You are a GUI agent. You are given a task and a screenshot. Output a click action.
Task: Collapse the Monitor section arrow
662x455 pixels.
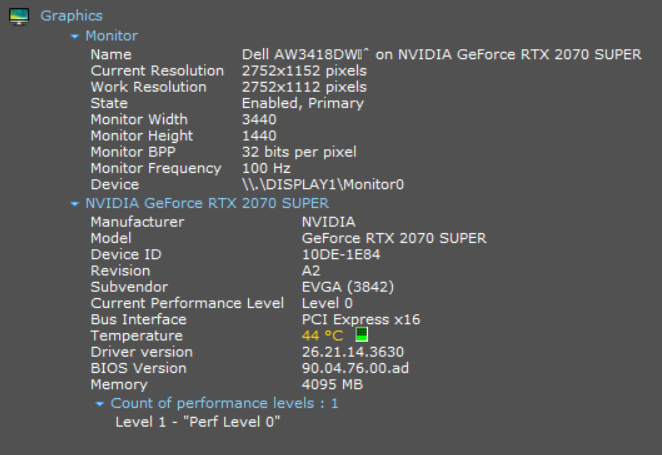tap(74, 36)
